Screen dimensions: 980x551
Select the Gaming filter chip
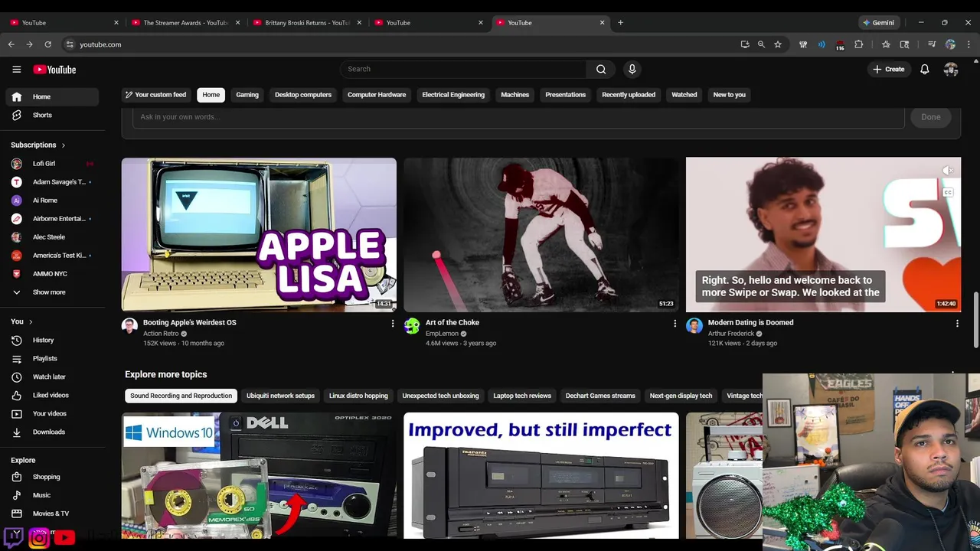[x=247, y=95]
